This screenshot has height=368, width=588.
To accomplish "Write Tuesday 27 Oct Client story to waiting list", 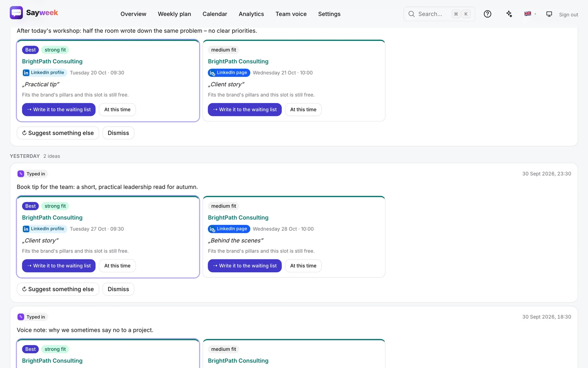I will pos(59,266).
